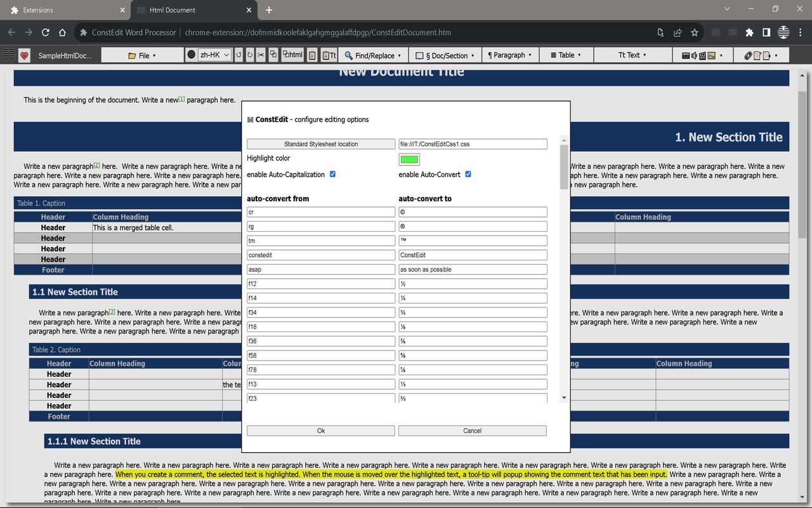Click the Ok button in options dialog

[x=321, y=431]
